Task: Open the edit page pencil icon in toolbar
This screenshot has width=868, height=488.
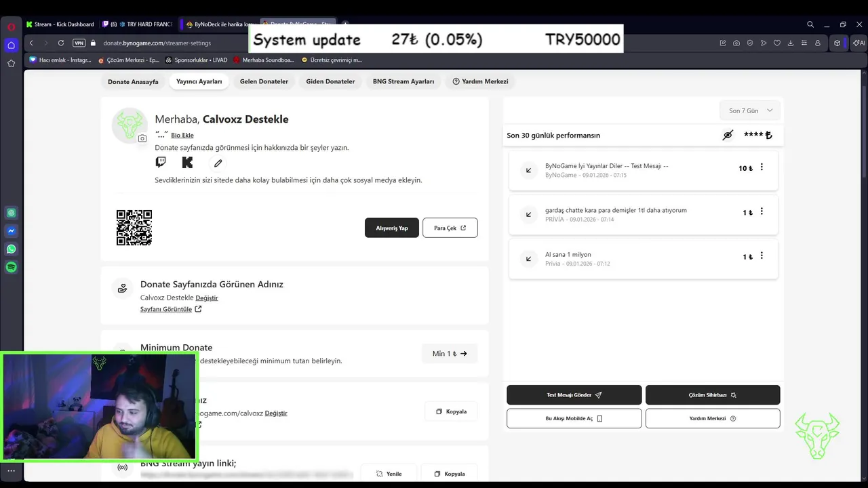Action: coord(723,43)
